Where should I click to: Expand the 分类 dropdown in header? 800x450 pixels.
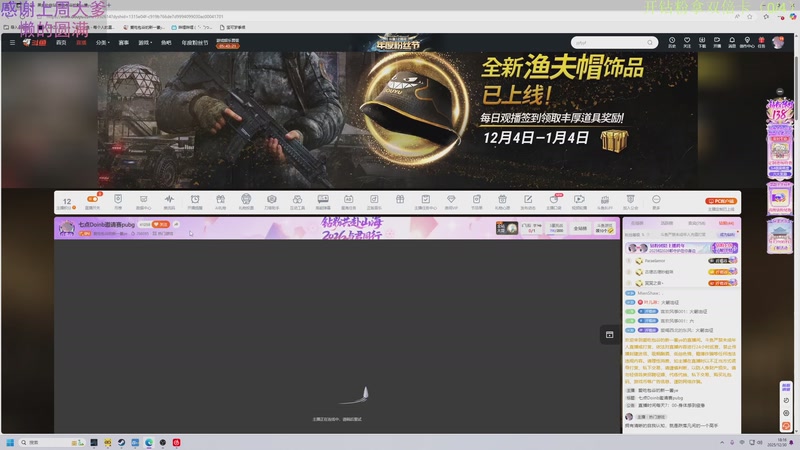click(x=103, y=43)
